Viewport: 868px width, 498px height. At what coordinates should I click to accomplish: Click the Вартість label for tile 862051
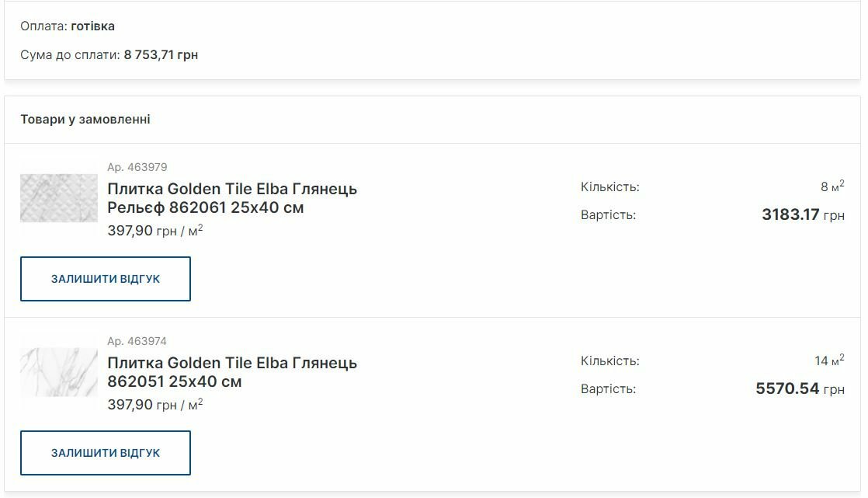[x=608, y=389]
